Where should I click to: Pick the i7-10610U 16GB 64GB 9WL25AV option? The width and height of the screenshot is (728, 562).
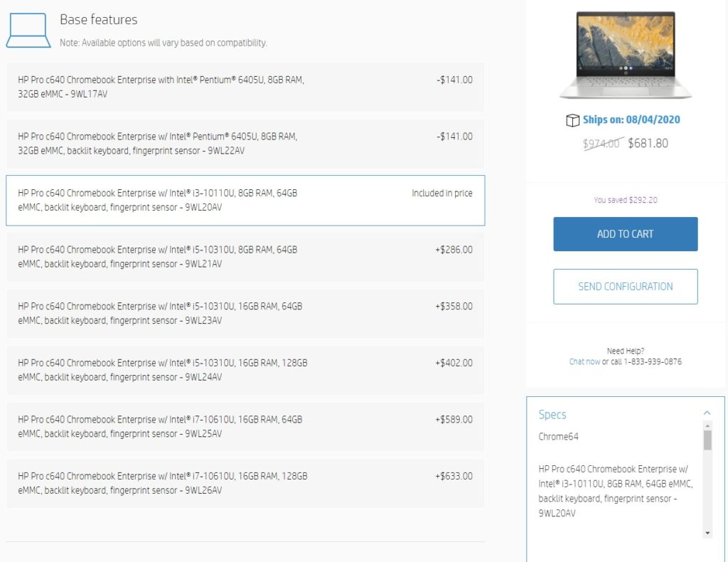point(245,427)
